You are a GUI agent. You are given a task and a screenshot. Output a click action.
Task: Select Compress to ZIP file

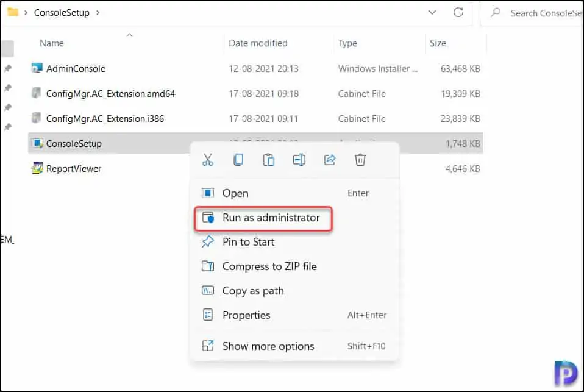tap(294, 266)
